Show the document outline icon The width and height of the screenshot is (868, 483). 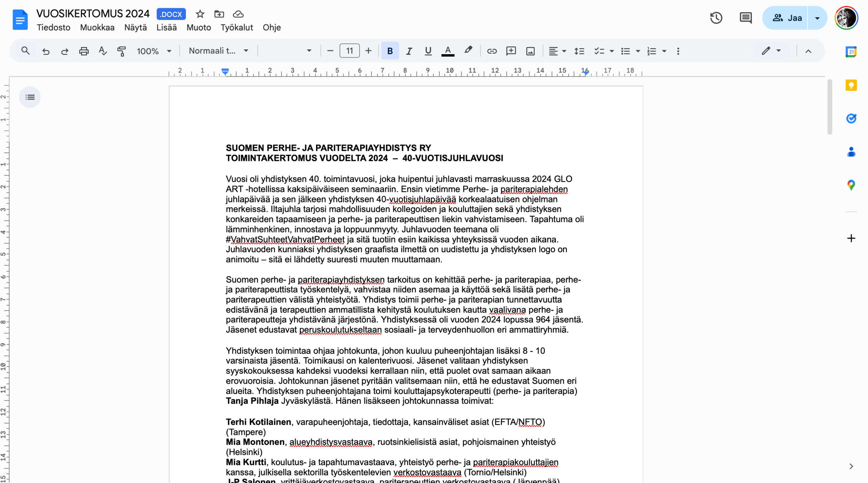pyautogui.click(x=30, y=97)
